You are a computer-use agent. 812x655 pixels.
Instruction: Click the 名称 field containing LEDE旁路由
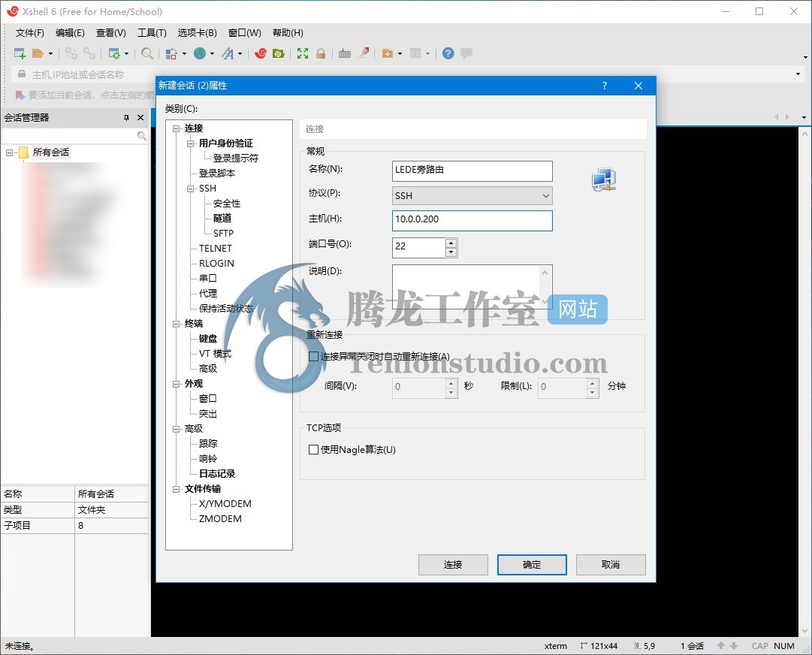[472, 171]
